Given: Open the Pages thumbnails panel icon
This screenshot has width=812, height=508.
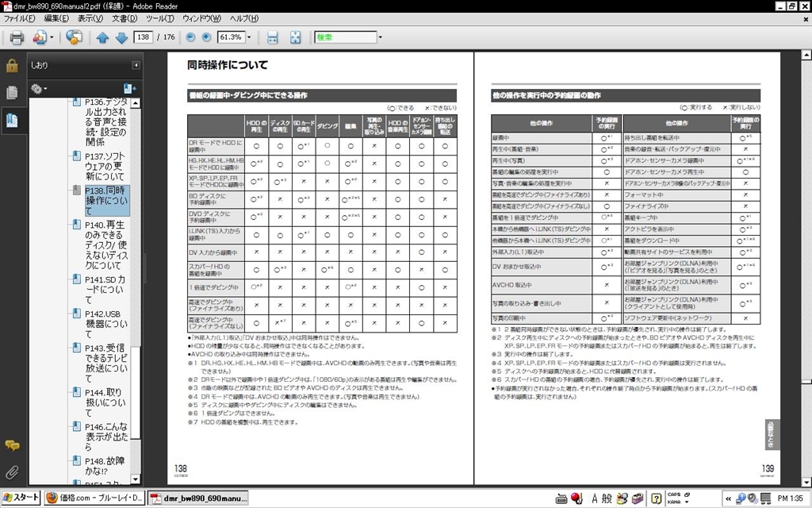Looking at the screenshot, I should click(x=12, y=93).
